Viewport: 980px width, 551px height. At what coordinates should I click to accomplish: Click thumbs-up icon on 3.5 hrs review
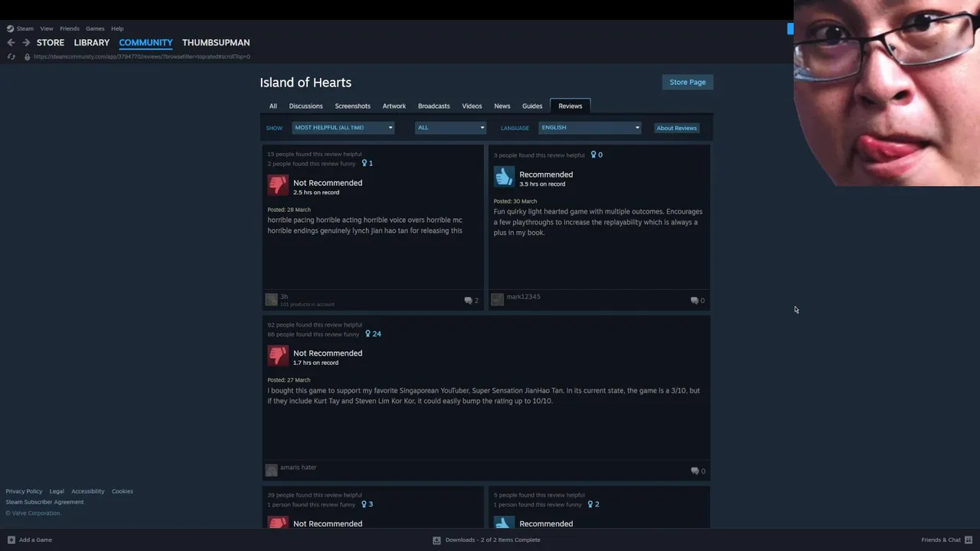[x=504, y=177]
